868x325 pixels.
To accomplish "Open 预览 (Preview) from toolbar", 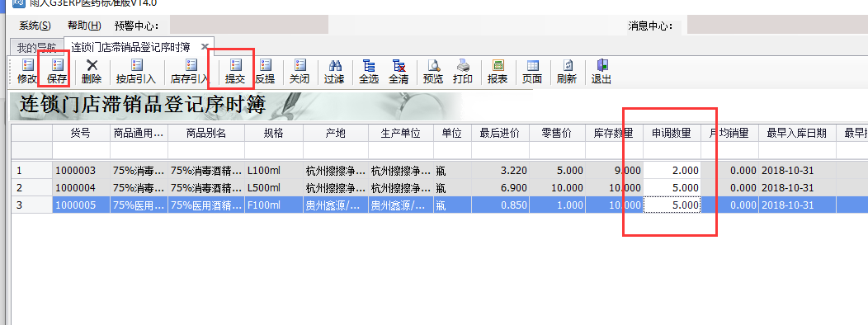I will [433, 72].
